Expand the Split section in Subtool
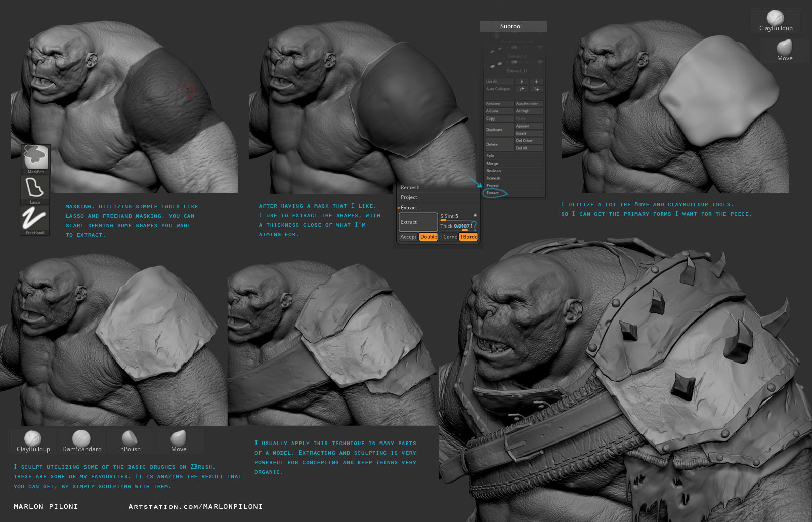 (515, 156)
